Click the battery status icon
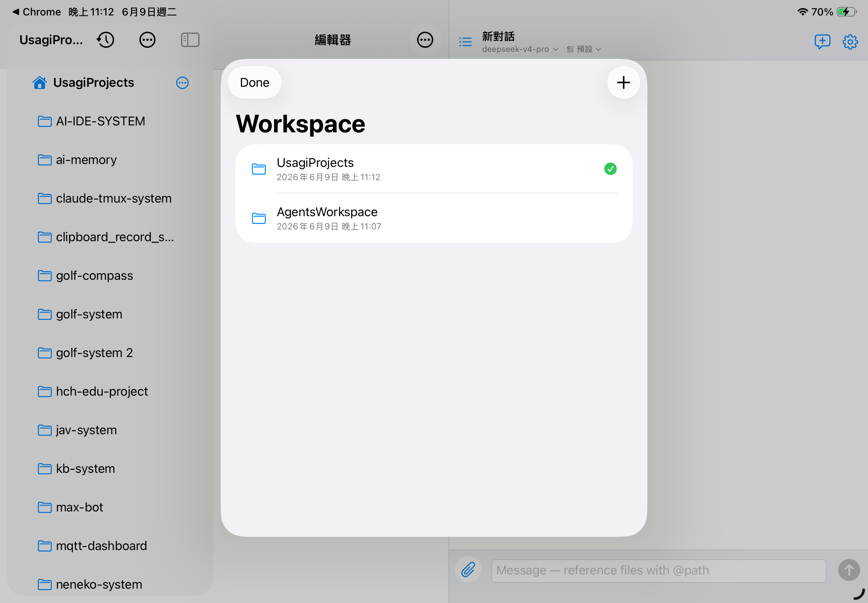 pyautogui.click(x=846, y=12)
